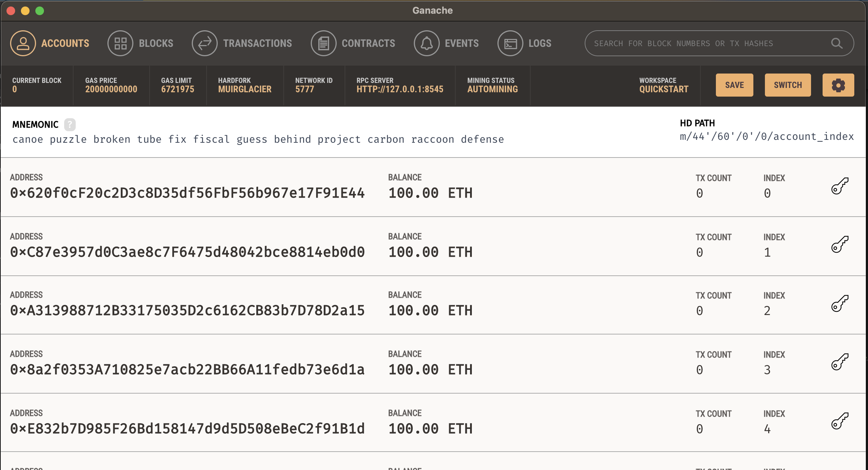Open the Logs terminal icon
Viewport: 868px width, 470px height.
[x=510, y=43]
